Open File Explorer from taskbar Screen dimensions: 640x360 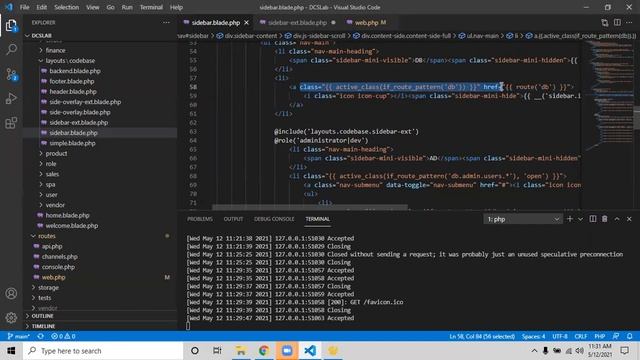click(241, 351)
